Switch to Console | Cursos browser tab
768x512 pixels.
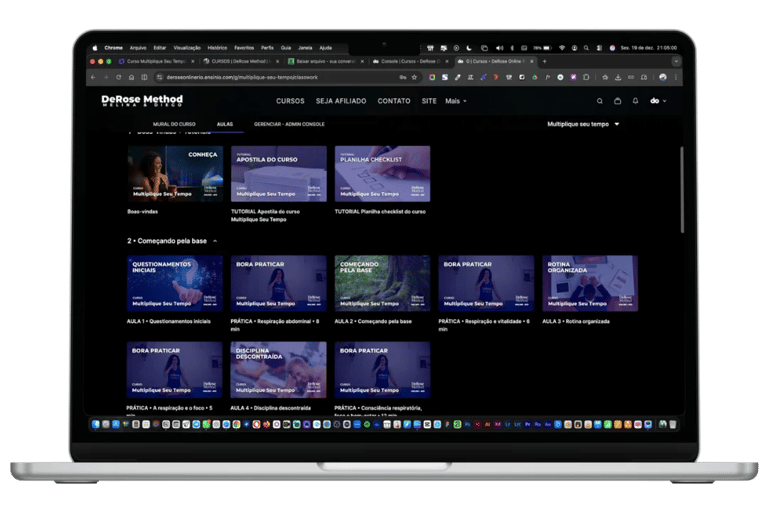pos(408,61)
